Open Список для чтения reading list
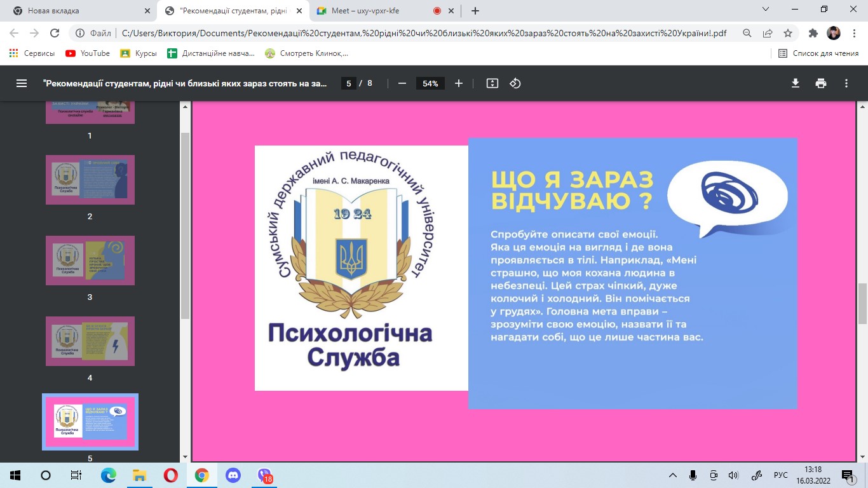 (818, 53)
